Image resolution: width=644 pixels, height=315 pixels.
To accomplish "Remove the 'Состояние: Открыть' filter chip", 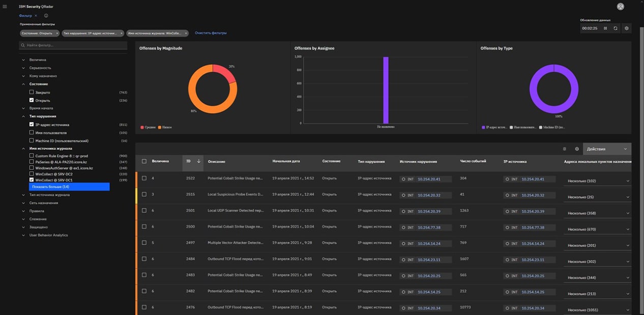I will pos(57,33).
